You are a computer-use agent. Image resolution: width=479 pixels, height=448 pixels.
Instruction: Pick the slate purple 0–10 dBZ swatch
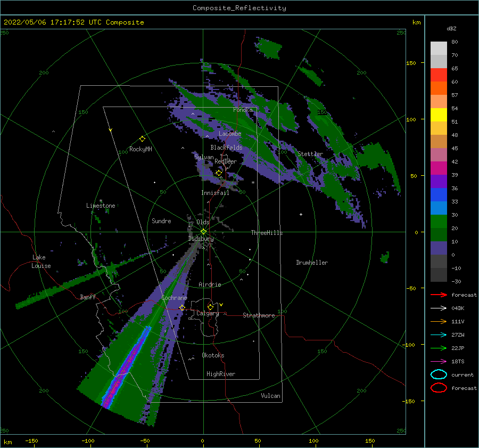[439, 248]
